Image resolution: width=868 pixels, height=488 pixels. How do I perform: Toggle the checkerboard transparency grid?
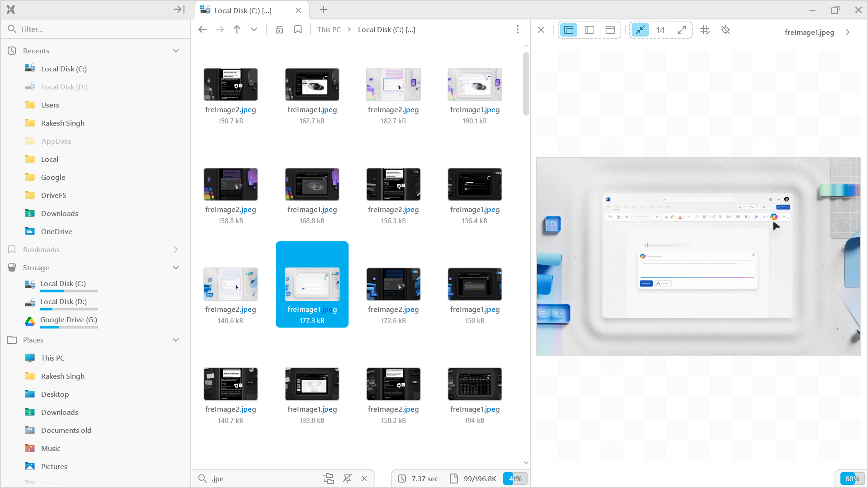(x=705, y=30)
